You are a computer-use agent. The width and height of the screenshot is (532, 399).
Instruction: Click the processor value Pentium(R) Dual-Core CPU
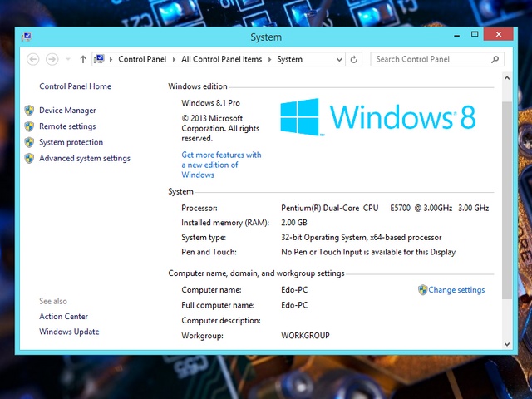(x=385, y=208)
